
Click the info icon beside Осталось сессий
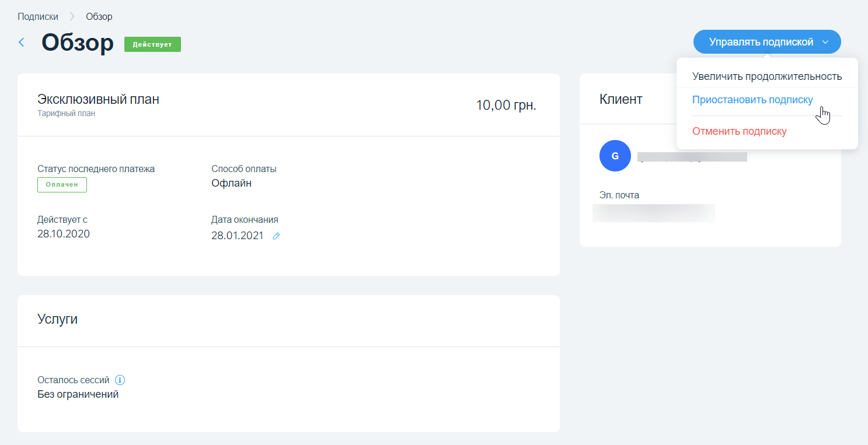[120, 380]
